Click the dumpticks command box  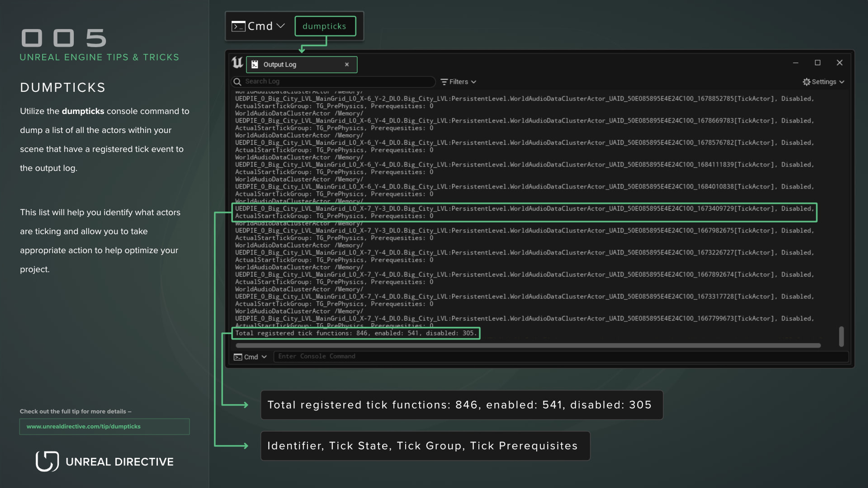tap(325, 26)
